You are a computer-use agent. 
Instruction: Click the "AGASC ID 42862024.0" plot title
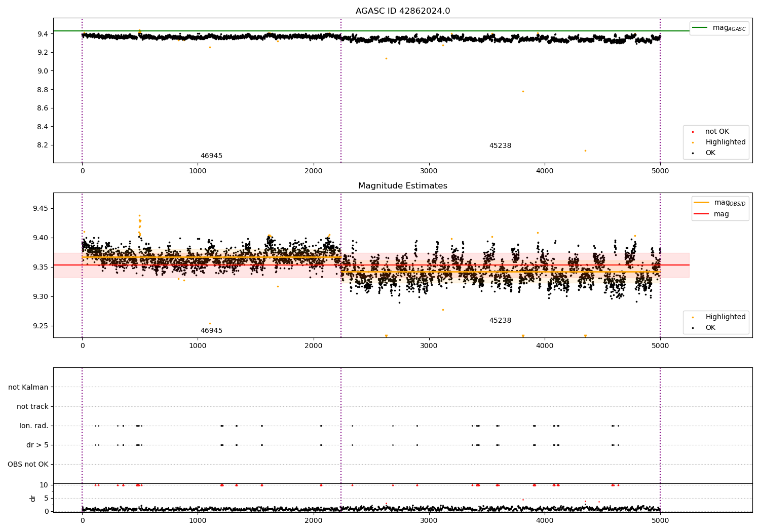pyautogui.click(x=403, y=11)
